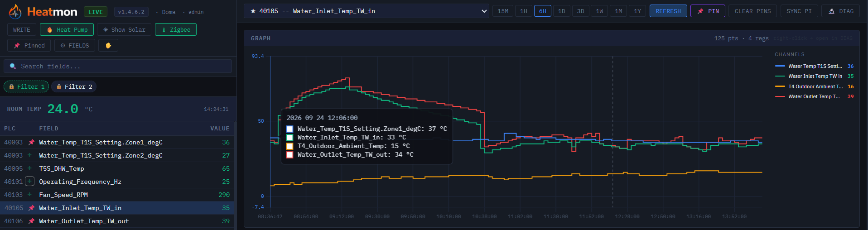
Task: Click the REFRESH button
Action: (x=668, y=11)
